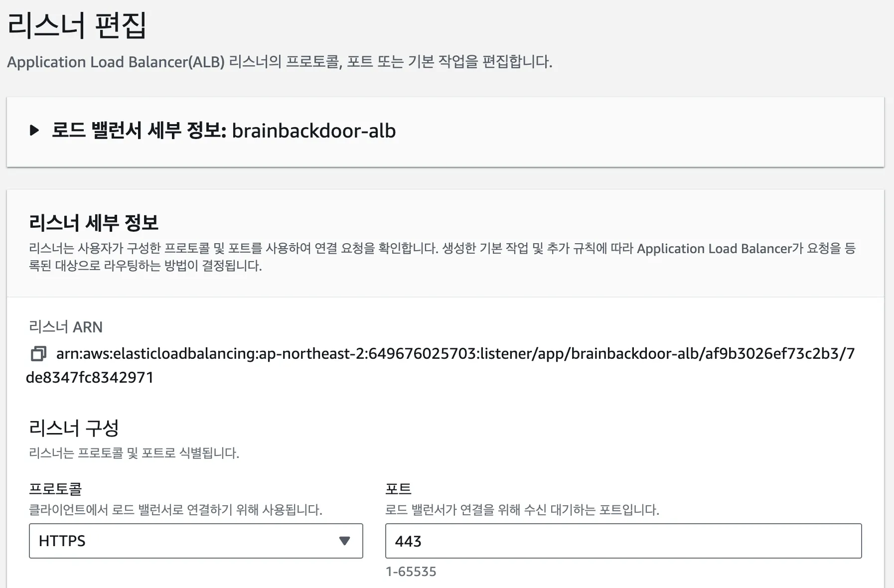Click the protocol help text about 클라이언트

click(175, 510)
